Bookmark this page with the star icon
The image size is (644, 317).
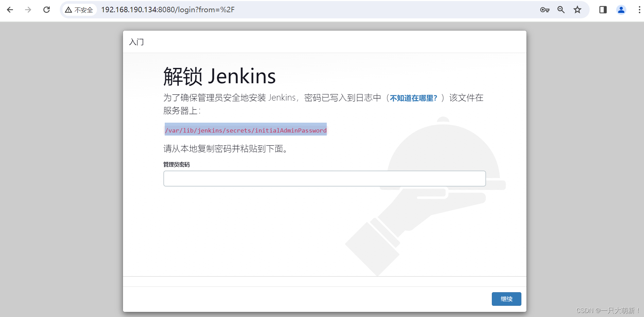[x=577, y=10]
